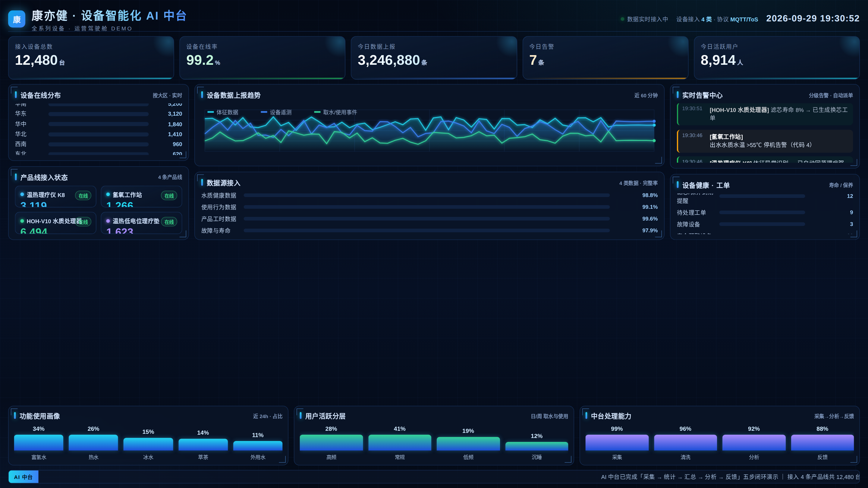868x488 pixels.
Task: Toggle the 体征数据 legend marker
Action: tap(211, 112)
